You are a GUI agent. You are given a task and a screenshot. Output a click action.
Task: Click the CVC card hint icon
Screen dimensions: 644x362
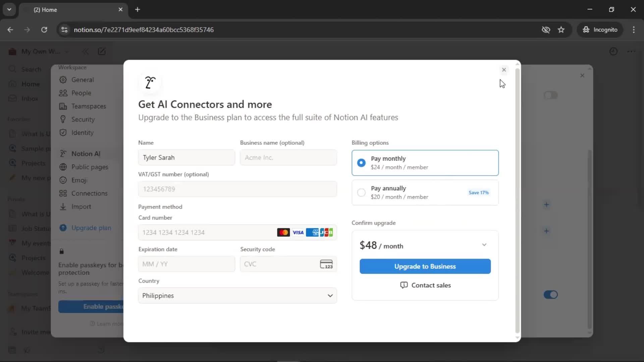click(x=326, y=264)
